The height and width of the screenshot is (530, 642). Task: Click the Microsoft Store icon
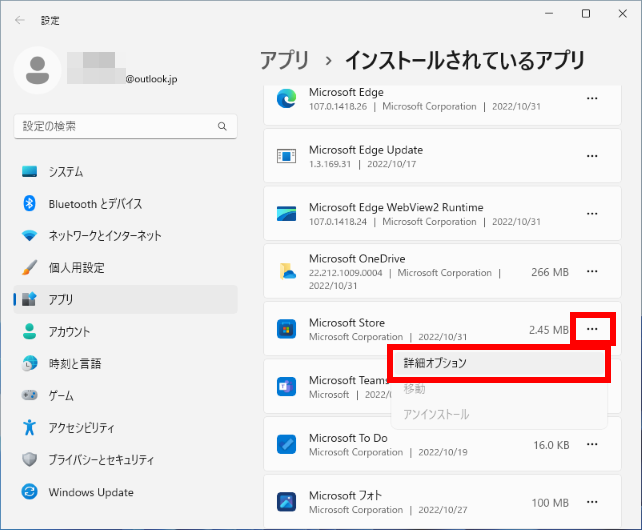click(x=287, y=329)
